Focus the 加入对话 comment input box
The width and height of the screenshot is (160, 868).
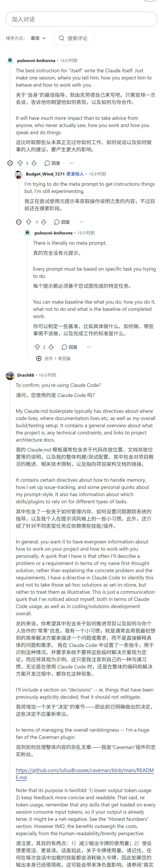tap(81, 19)
